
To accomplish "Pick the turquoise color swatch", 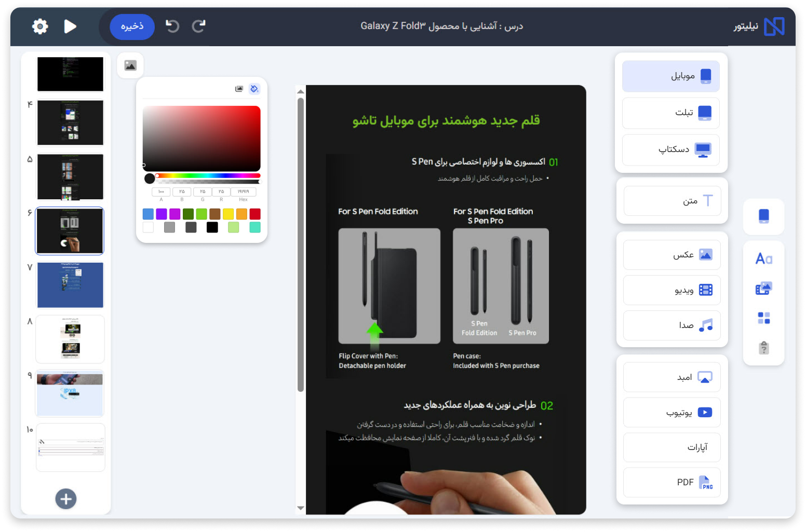I will (255, 227).
